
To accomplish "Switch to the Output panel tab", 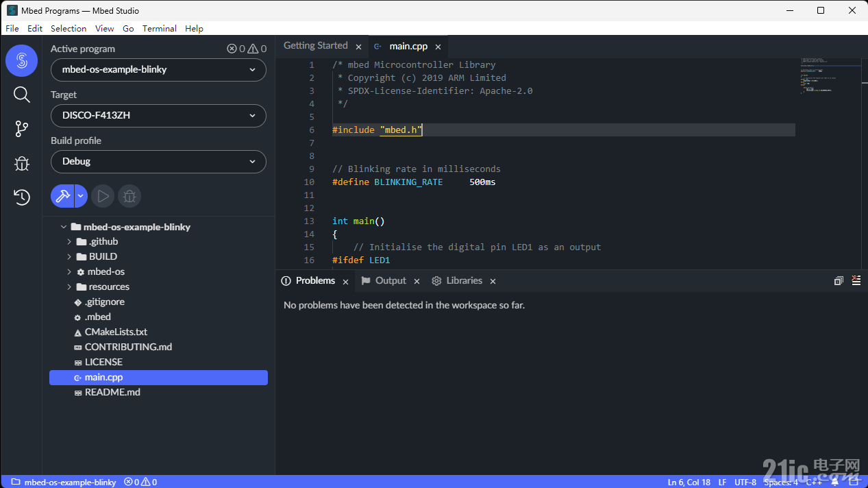I will point(390,281).
